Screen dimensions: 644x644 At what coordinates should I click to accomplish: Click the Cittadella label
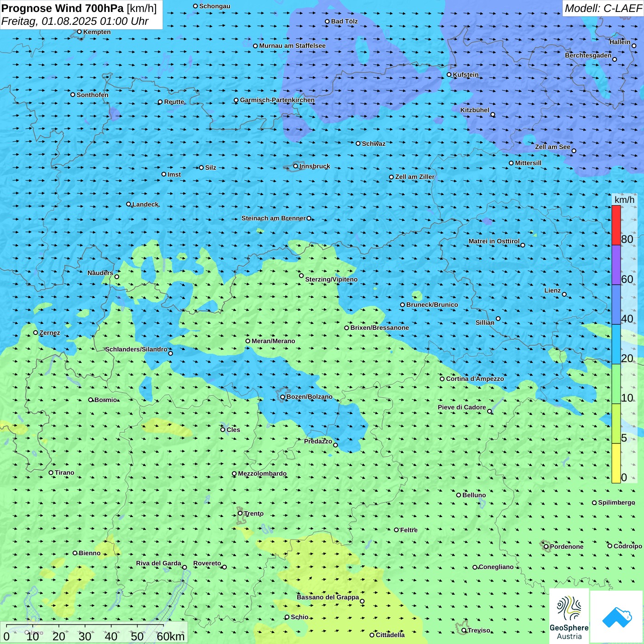[390, 635]
